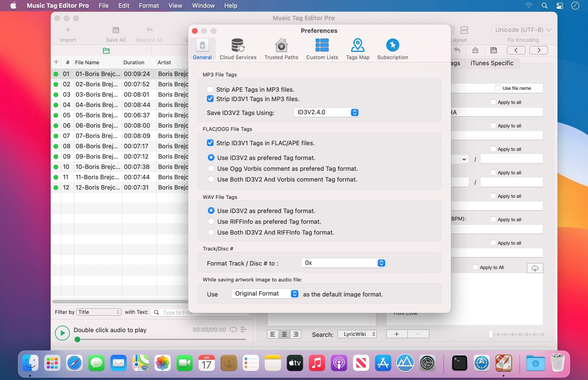Open the Custom Lists preferences tab
Image resolution: width=588 pixels, height=380 pixels.
pyautogui.click(x=322, y=49)
